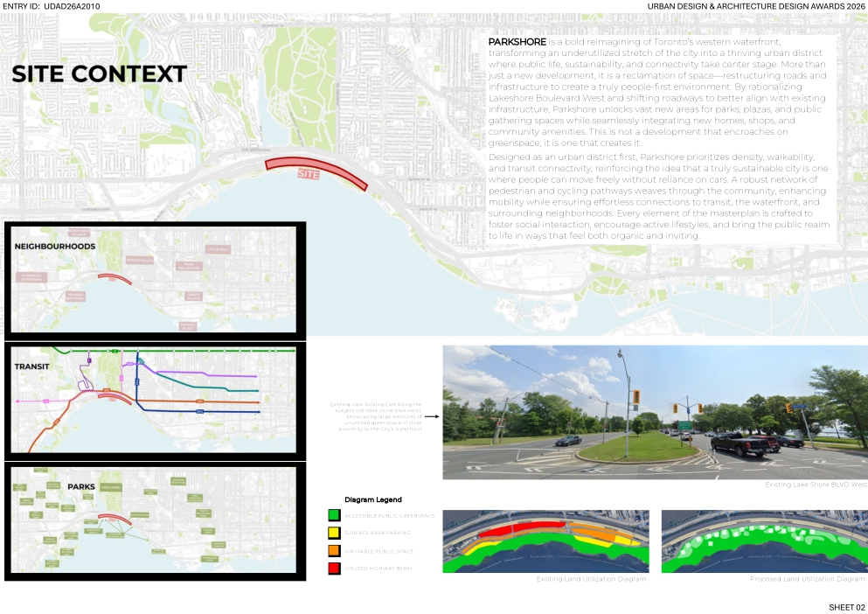Open the Neighbourhoods map thumbnail

point(155,281)
